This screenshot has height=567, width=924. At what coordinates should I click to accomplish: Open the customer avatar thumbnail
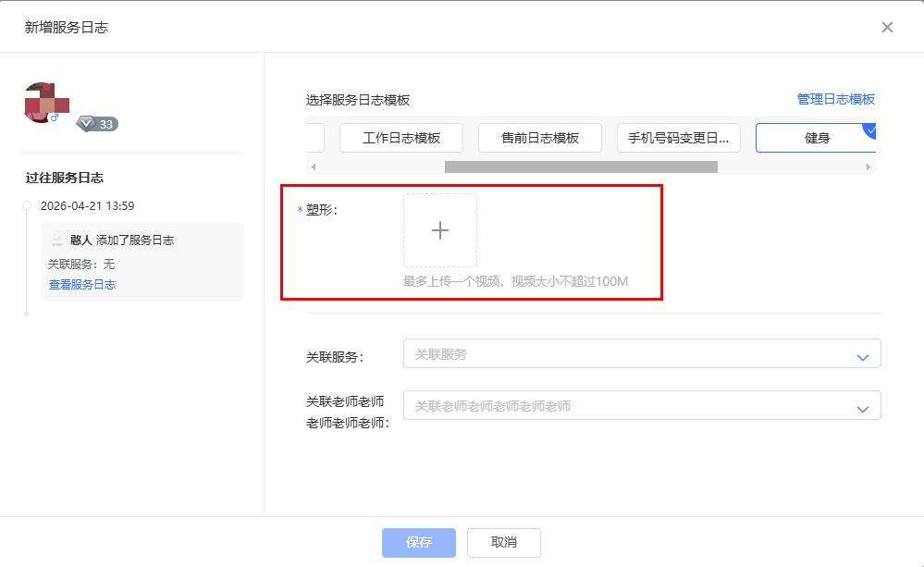pos(44,103)
